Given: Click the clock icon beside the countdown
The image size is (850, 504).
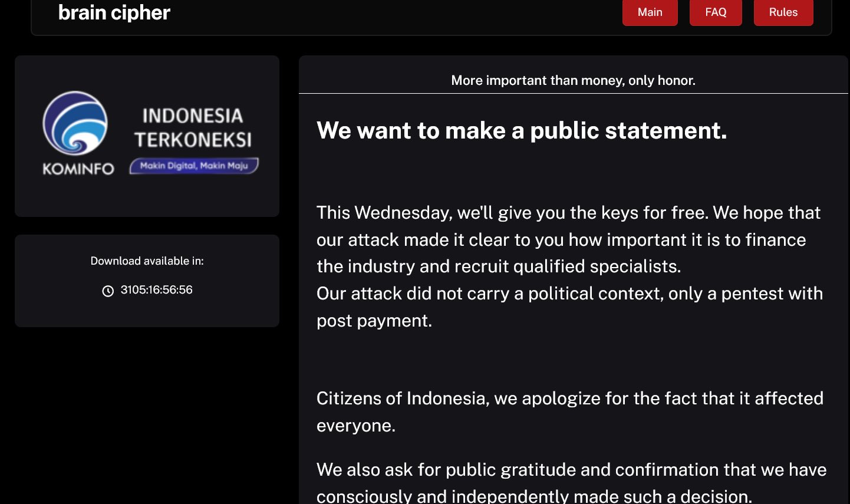Looking at the screenshot, I should [x=108, y=291].
